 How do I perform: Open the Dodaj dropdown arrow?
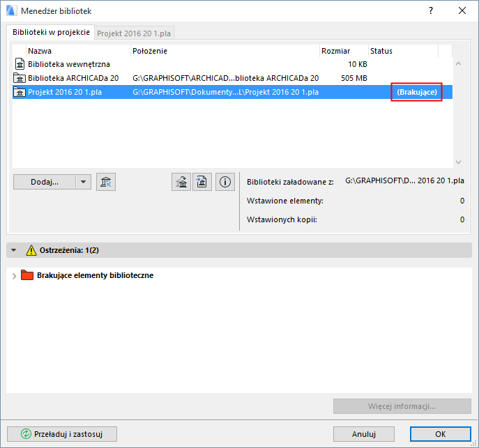(x=83, y=182)
